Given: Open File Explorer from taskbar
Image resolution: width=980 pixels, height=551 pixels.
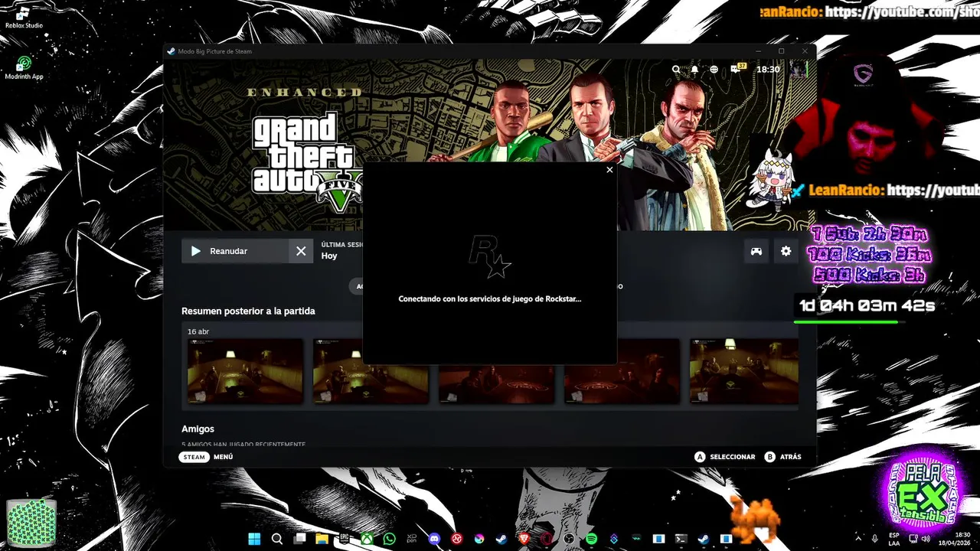Looking at the screenshot, I should click(322, 539).
